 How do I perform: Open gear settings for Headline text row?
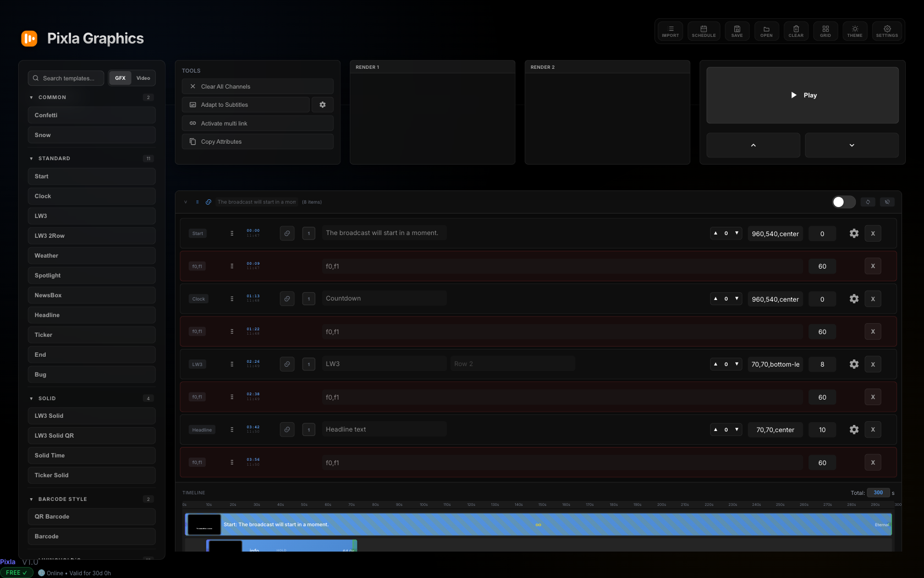point(854,429)
